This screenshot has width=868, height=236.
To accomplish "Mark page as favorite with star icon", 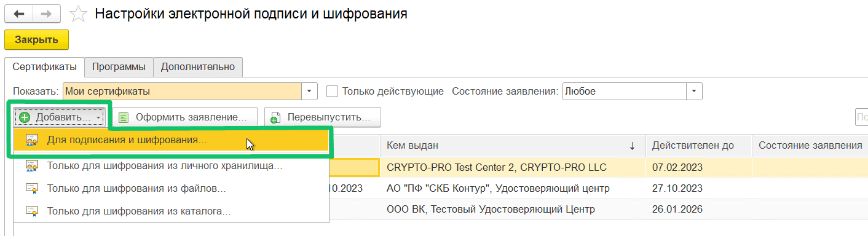I will tap(78, 14).
